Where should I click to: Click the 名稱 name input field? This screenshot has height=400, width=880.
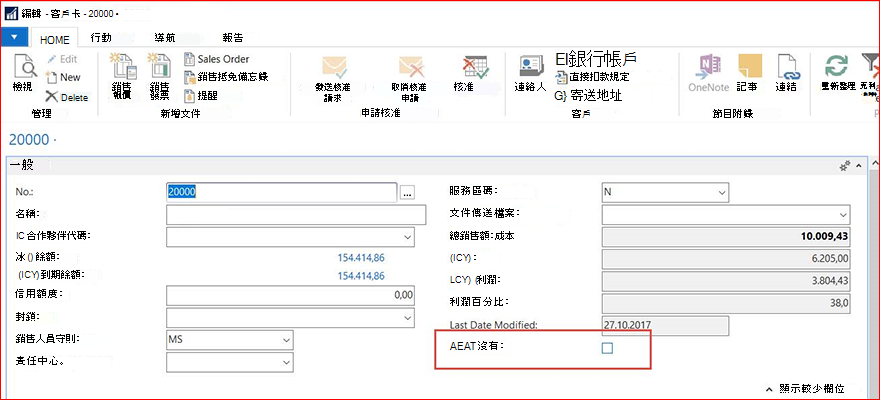296,214
